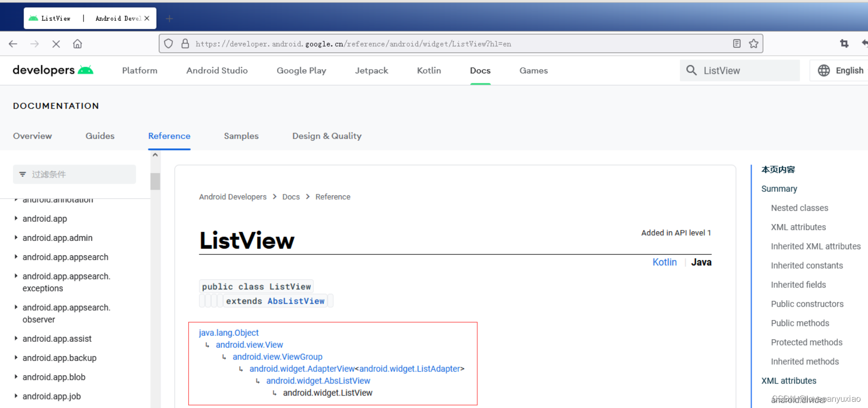Click the Android Developers breadcrumb
The image size is (868, 408).
coord(232,197)
